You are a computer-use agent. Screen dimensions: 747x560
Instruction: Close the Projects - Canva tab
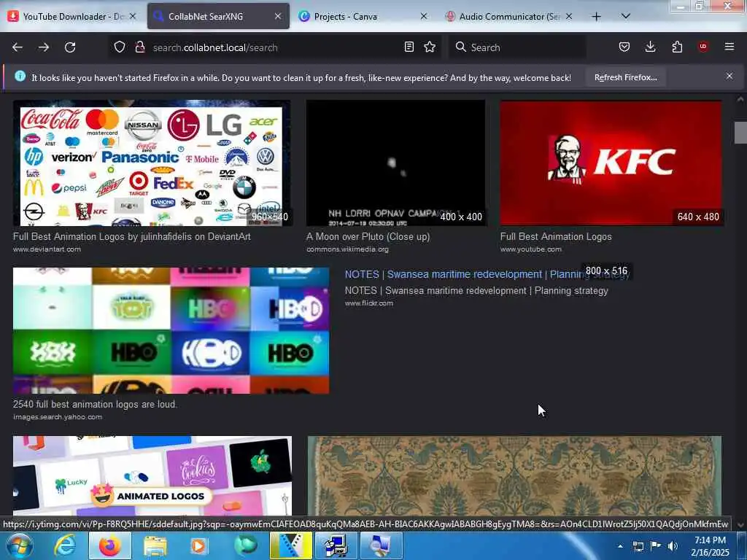[424, 16]
